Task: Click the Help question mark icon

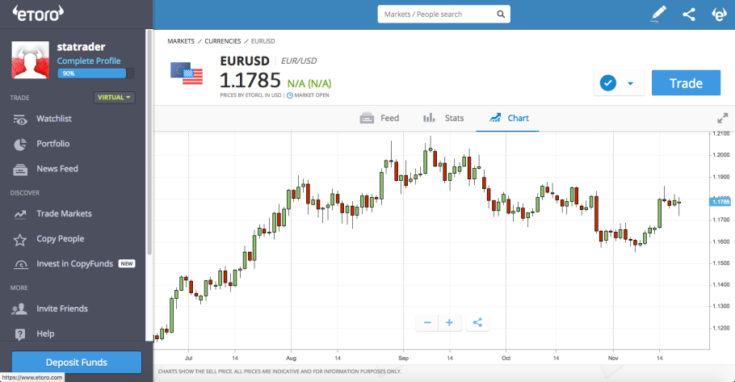Action: coord(20,334)
